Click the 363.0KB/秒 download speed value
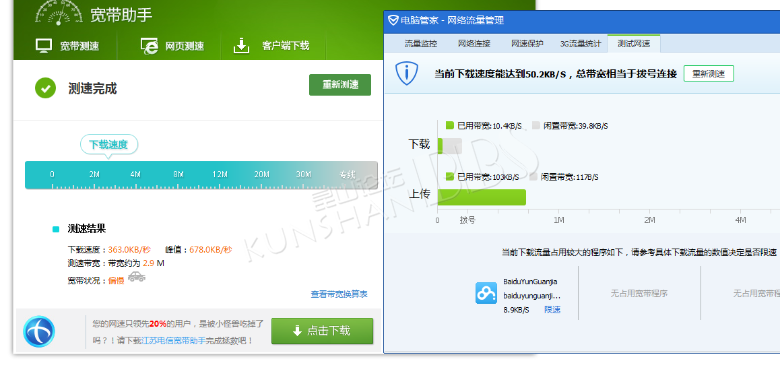This screenshot has height=389, width=780. click(x=129, y=250)
